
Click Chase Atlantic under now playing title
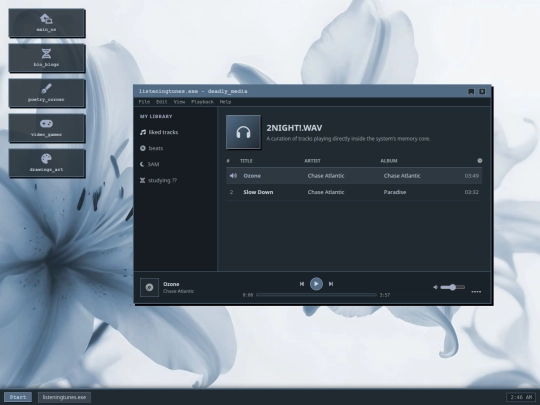click(x=178, y=291)
